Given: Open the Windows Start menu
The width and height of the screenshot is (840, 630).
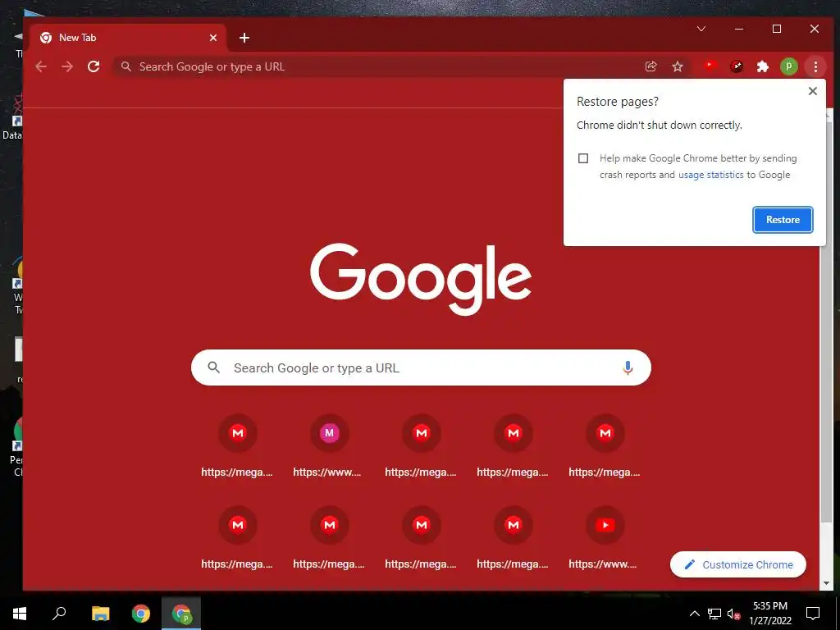Looking at the screenshot, I should [20, 614].
